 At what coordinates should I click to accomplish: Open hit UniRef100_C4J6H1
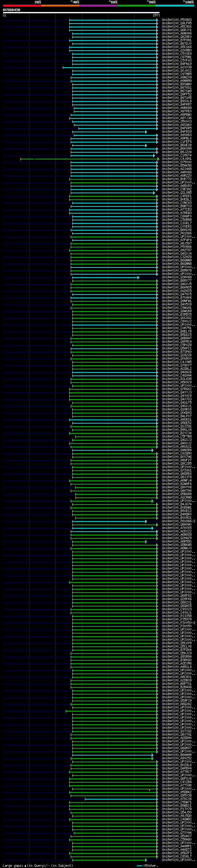click(x=177, y=159)
